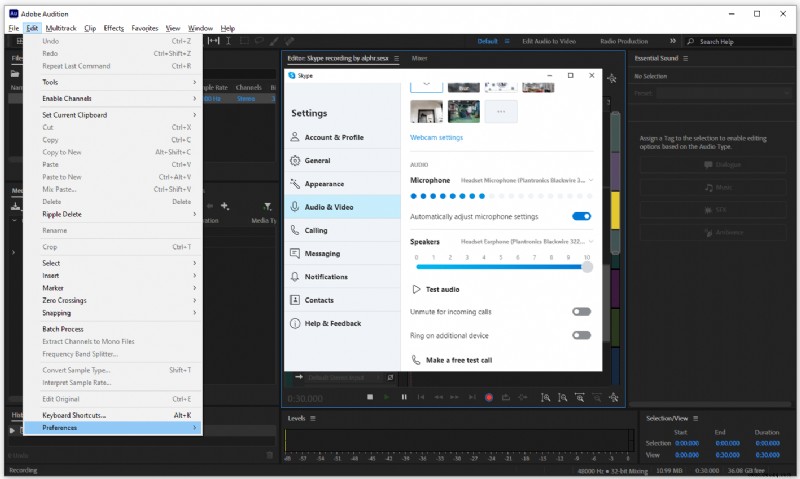Toggle loop playback in transport

(x=506, y=397)
